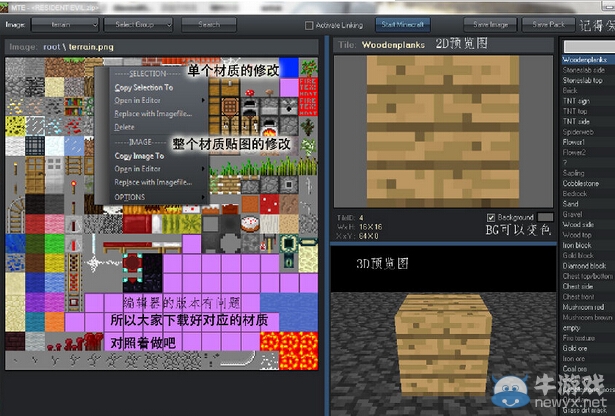Select the sponge yellow texture tile
Image resolution: width=615 pixels, height=416 pixels.
click(15, 126)
